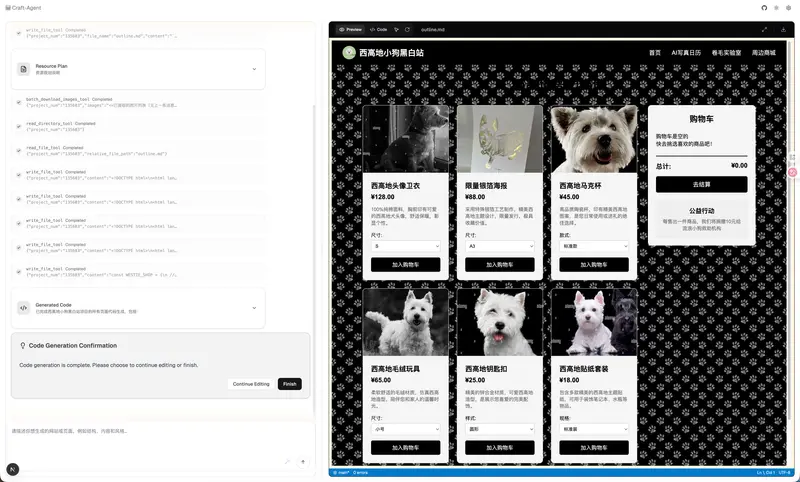800x482 pixels.
Task: Click the magic wand icon in chat input
Action: pos(287,462)
